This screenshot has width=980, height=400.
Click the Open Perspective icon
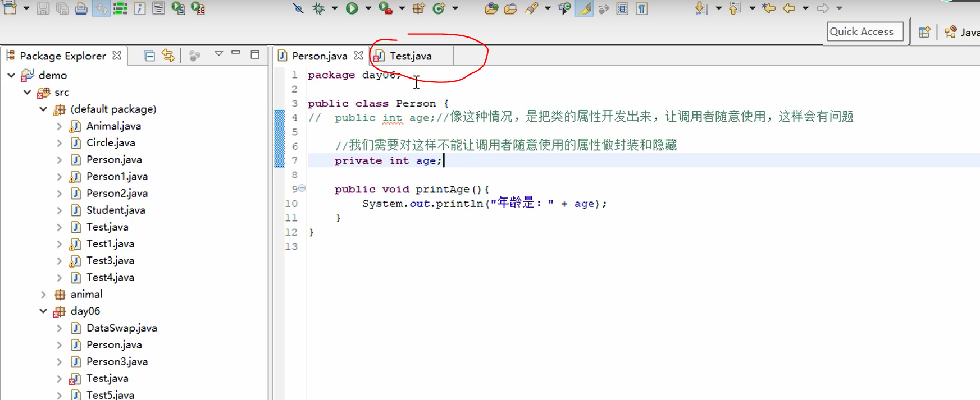(924, 32)
